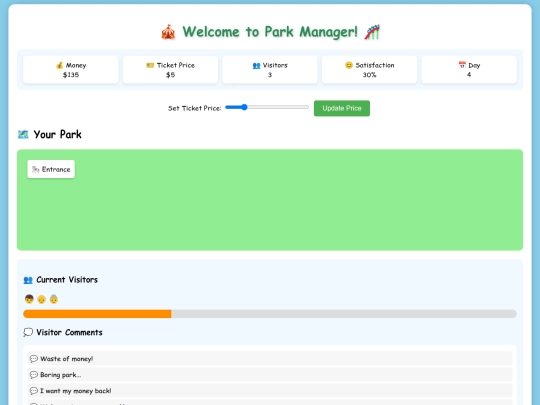
Task: Click the speech bubble icon beside Visitor Comments
Action: [28, 332]
